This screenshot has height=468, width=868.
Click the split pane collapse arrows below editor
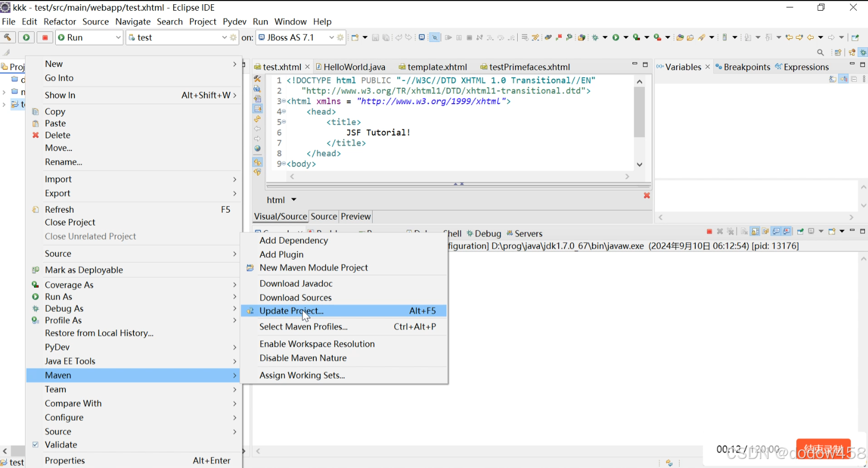click(x=459, y=184)
